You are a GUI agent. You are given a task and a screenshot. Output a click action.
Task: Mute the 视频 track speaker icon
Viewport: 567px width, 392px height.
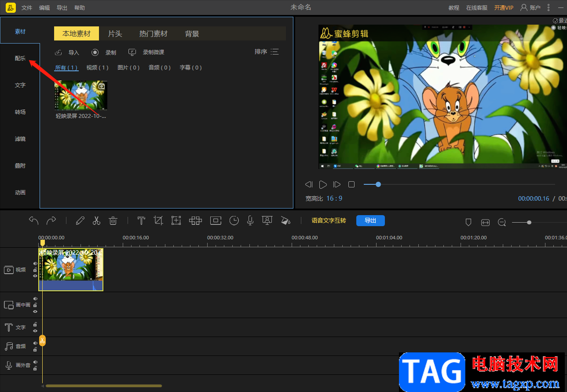click(35, 264)
